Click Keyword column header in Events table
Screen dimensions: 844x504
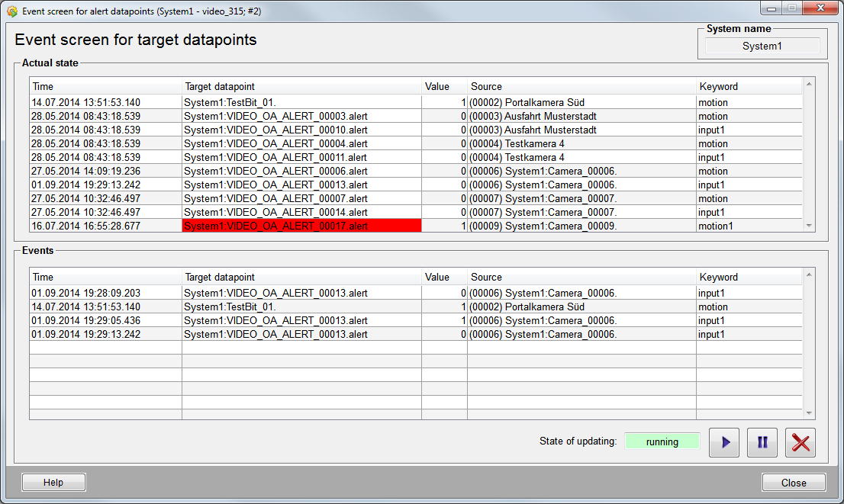(x=749, y=277)
